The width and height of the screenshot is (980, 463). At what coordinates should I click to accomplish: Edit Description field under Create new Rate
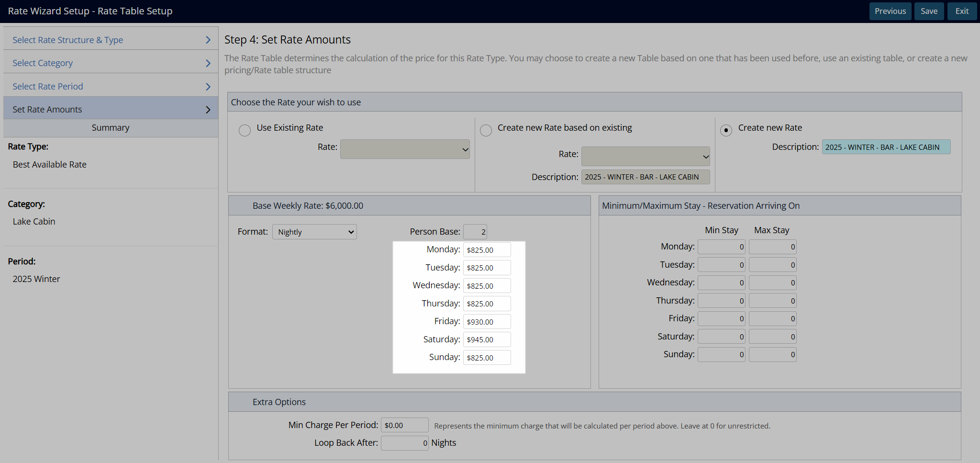pos(886,147)
